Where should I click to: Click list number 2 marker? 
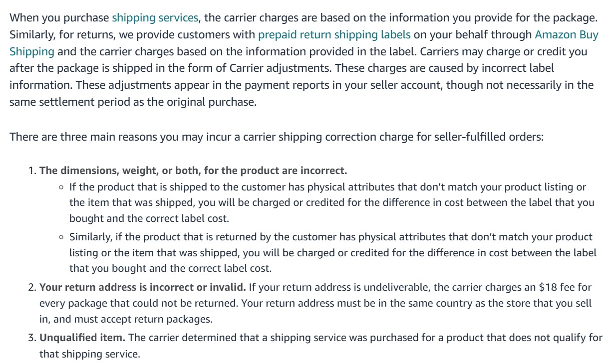(32, 288)
